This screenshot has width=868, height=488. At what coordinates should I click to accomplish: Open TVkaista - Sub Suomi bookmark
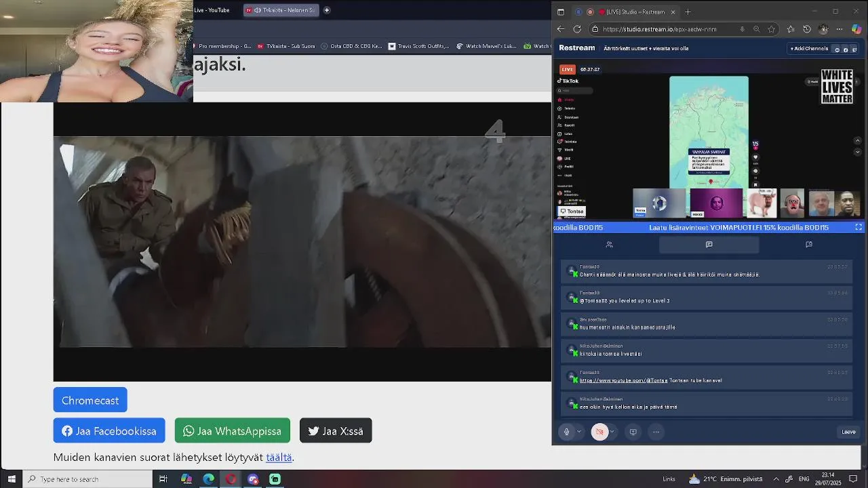click(x=285, y=46)
